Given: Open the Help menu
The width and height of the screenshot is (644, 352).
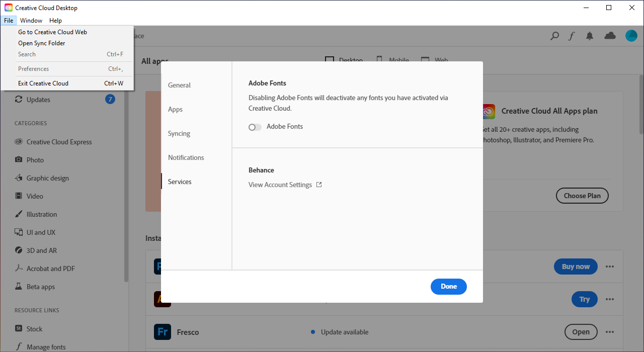Looking at the screenshot, I should (55, 21).
